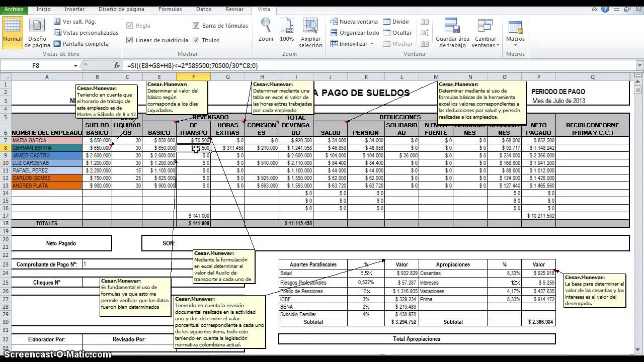Image resolution: width=644 pixels, height=362 pixels.
Task: Click Mes de Julio de 2013 cell
Action: click(558, 101)
